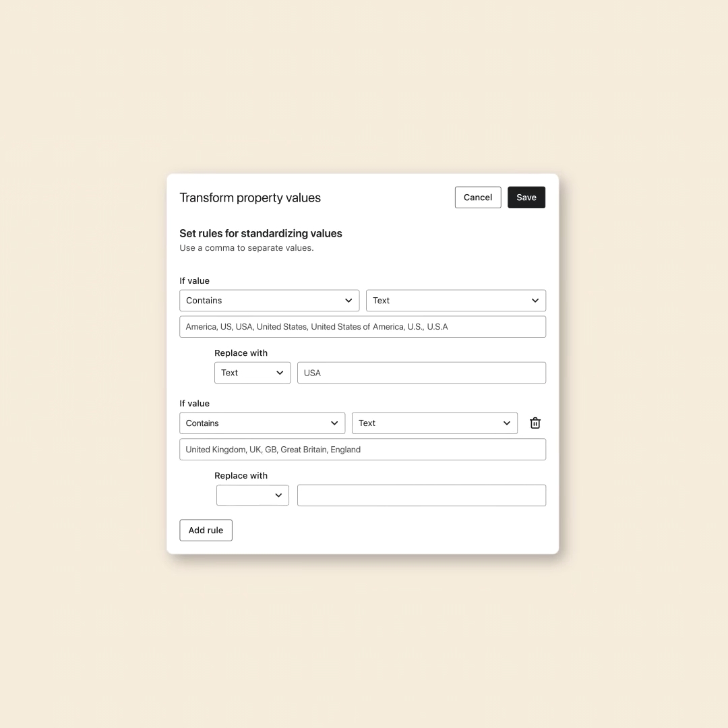Click the comma separator hint text
Viewport: 728px width, 728px height.
pos(247,248)
